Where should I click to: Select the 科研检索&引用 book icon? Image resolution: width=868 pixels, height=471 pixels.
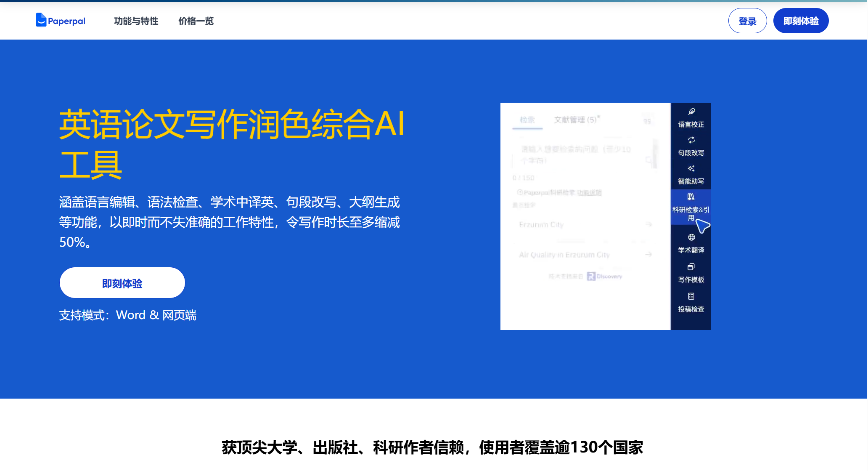tap(691, 197)
